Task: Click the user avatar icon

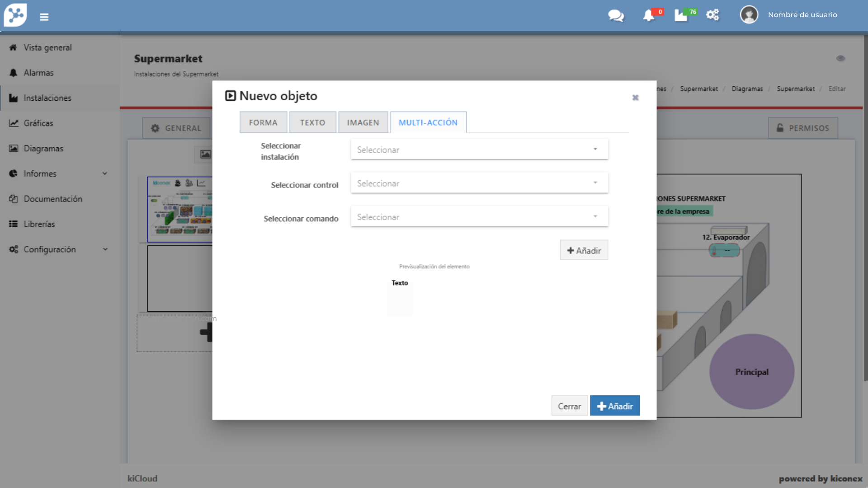Action: coord(749,15)
